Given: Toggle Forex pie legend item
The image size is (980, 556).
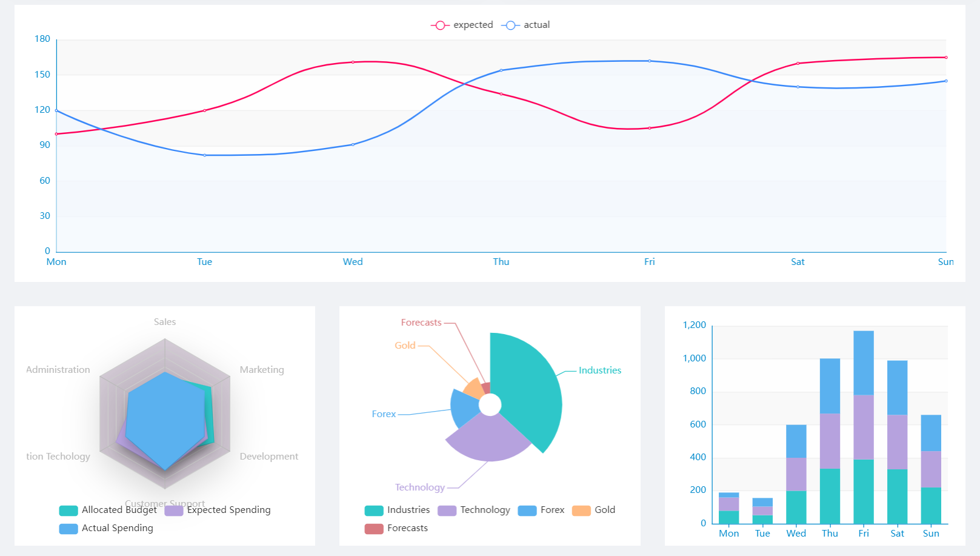Looking at the screenshot, I should click(541, 510).
